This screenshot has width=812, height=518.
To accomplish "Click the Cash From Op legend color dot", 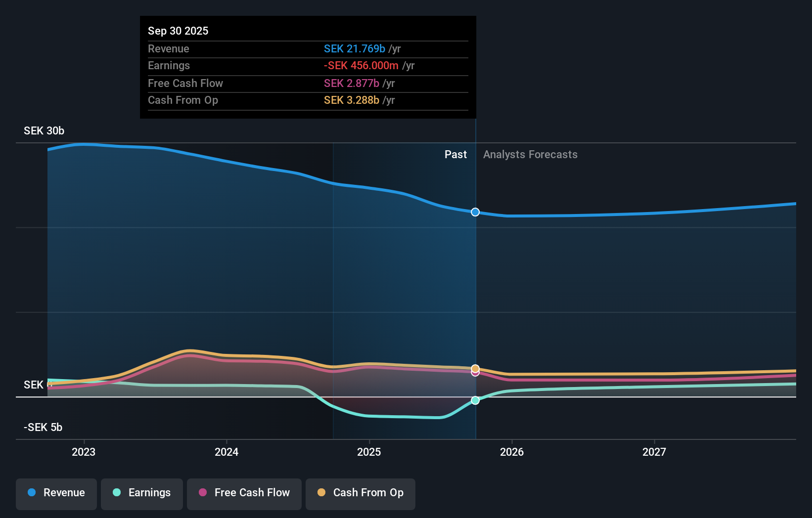I will tap(322, 493).
